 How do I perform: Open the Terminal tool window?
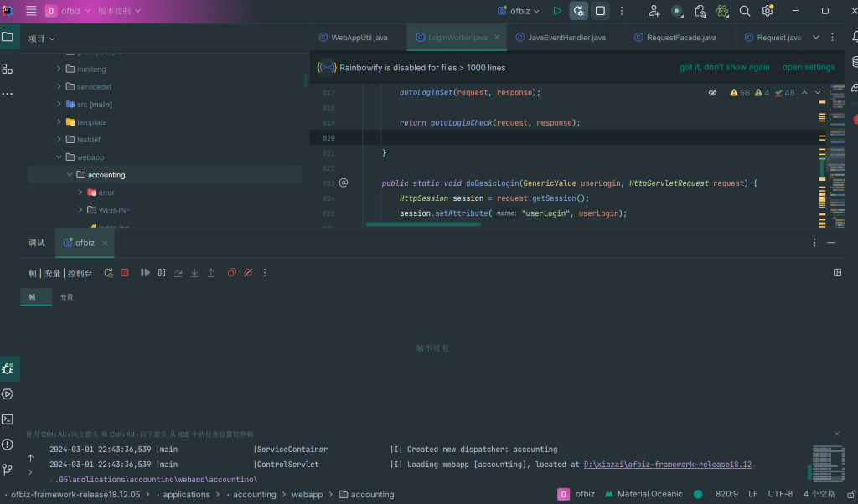(x=8, y=419)
